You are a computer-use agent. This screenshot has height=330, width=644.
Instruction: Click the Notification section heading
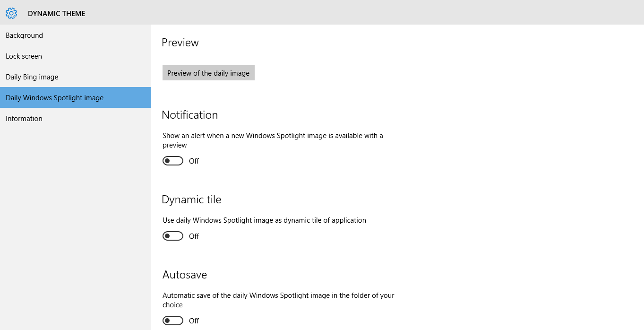(x=189, y=115)
